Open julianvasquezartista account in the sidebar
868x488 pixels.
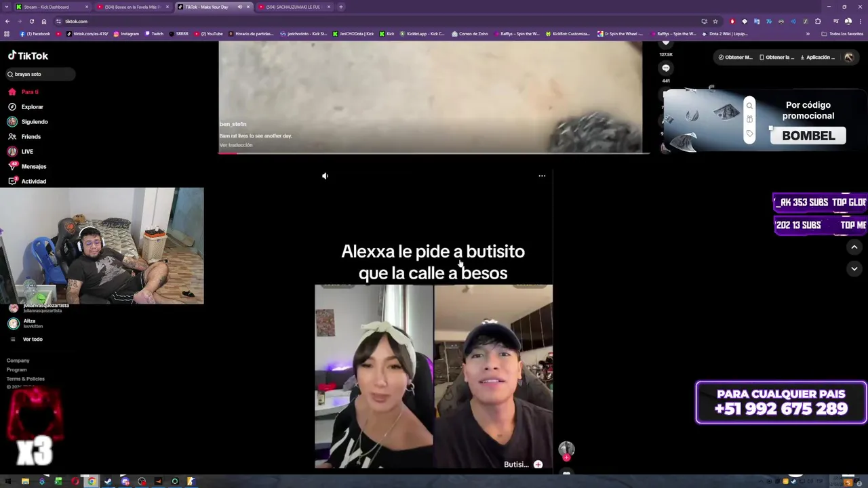point(39,307)
